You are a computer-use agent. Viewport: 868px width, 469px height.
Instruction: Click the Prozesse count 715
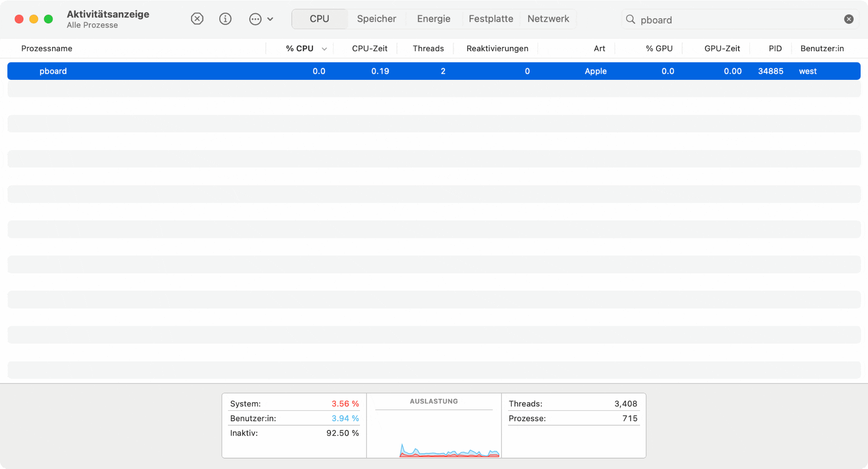click(x=630, y=418)
